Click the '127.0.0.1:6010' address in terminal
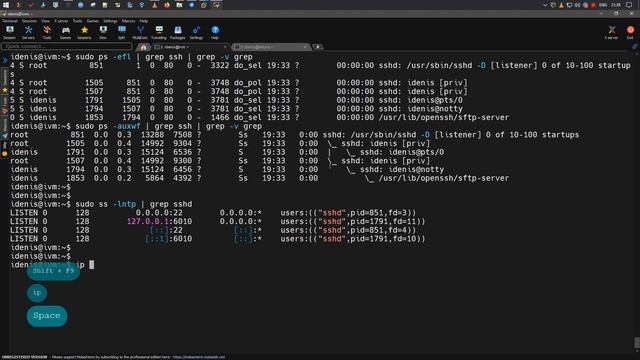The height and width of the screenshot is (360, 640). [160, 222]
